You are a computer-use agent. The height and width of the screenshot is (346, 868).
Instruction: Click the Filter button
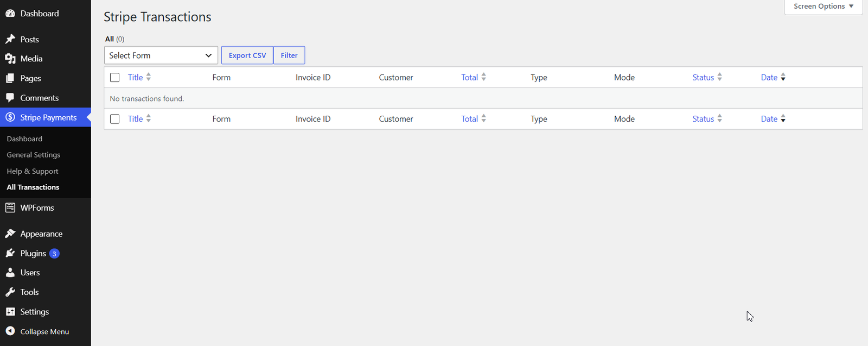pos(289,55)
